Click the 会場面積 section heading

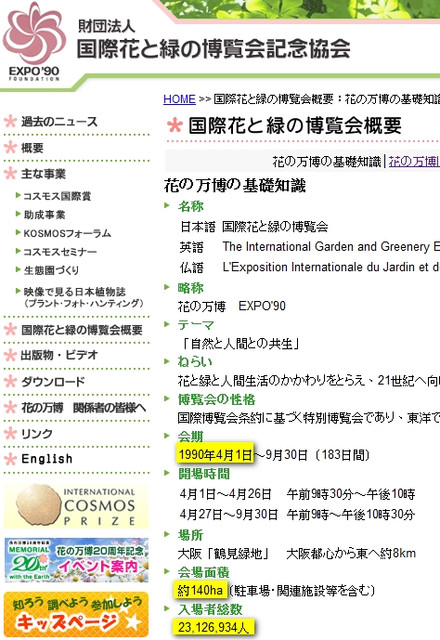(203, 572)
